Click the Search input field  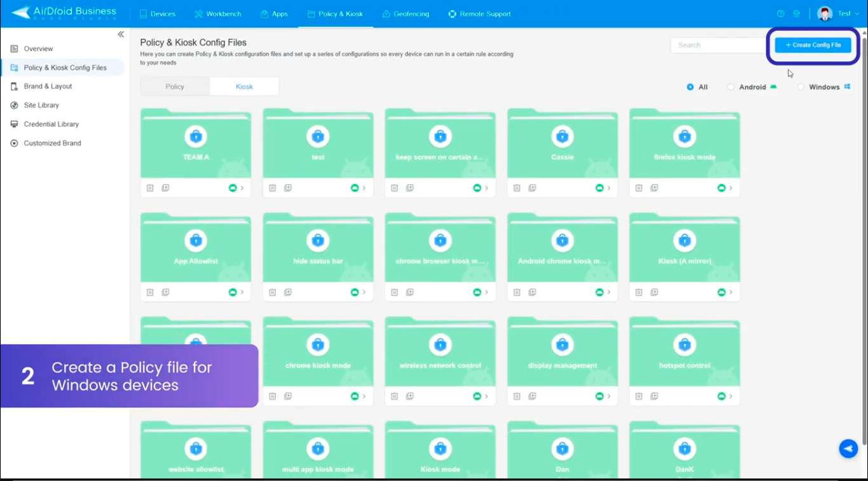click(x=718, y=45)
